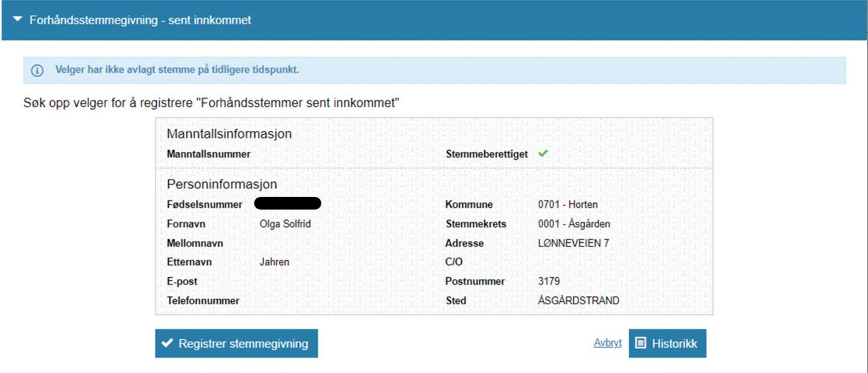Viewport: 868px width, 373px height.
Task: Click the Historikk button's list icon
Action: [x=641, y=343]
